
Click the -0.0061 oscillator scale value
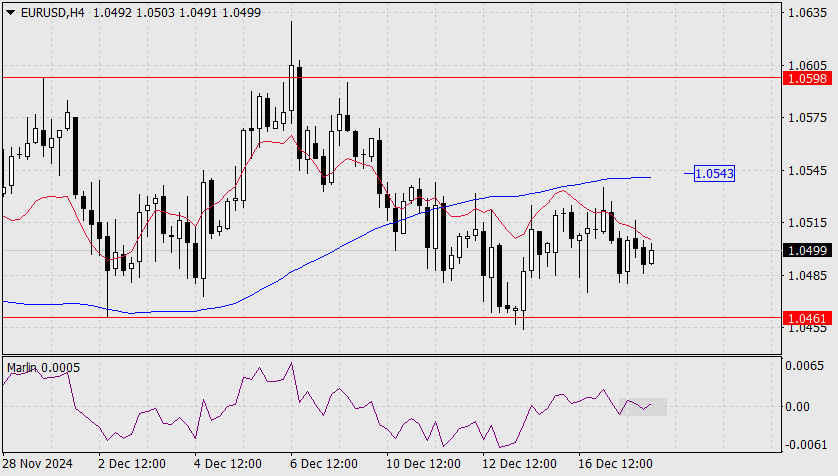(x=804, y=444)
